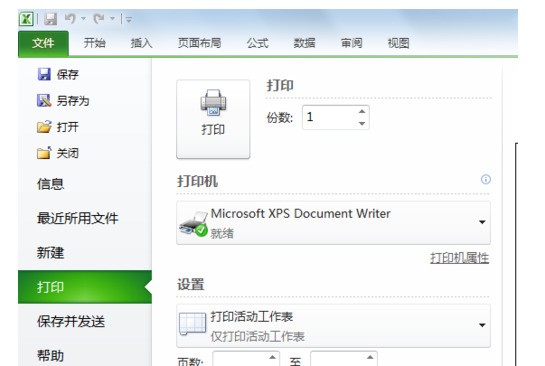The height and width of the screenshot is (366, 545).
Task: Show 最近所用文件 (Recent files)
Action: click(78, 218)
